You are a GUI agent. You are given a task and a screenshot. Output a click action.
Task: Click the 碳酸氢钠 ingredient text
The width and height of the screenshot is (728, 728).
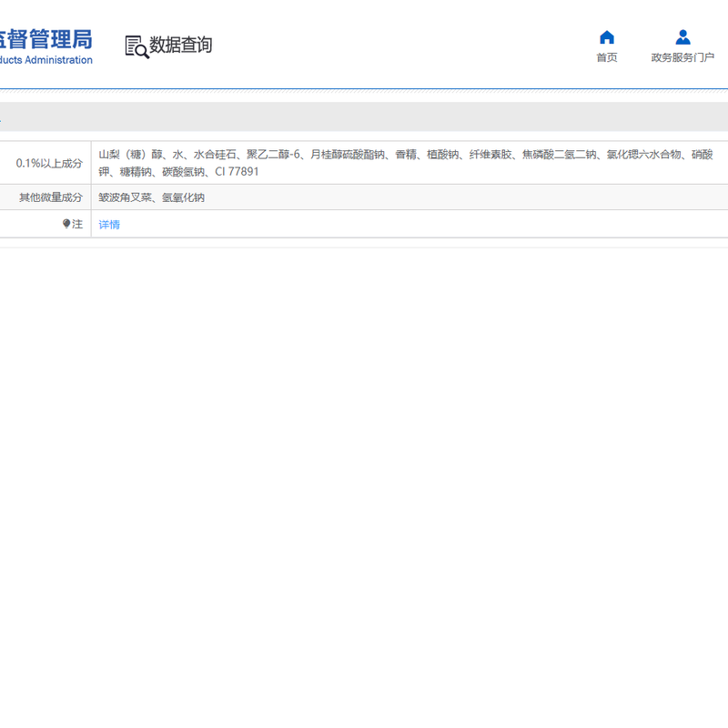pyautogui.click(x=183, y=172)
